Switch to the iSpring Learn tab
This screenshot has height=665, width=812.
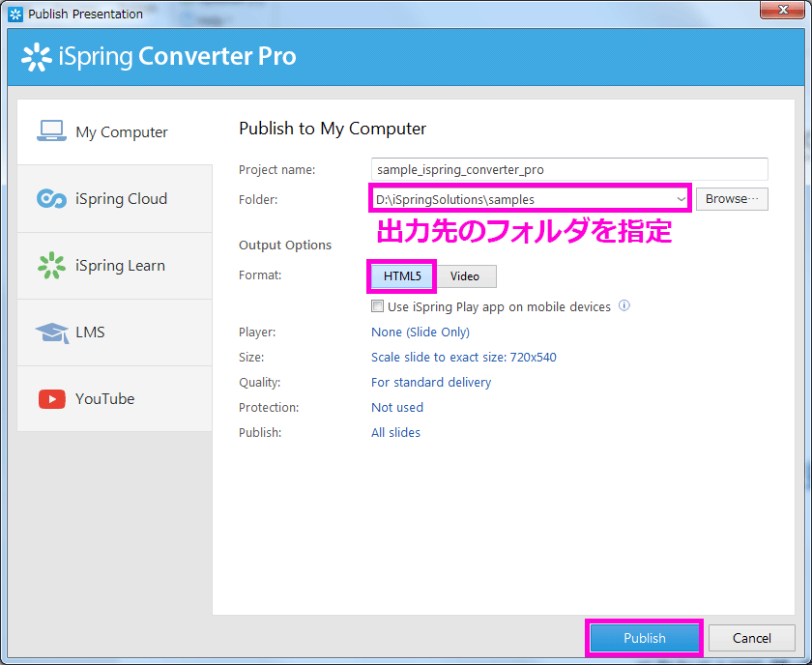tap(114, 266)
